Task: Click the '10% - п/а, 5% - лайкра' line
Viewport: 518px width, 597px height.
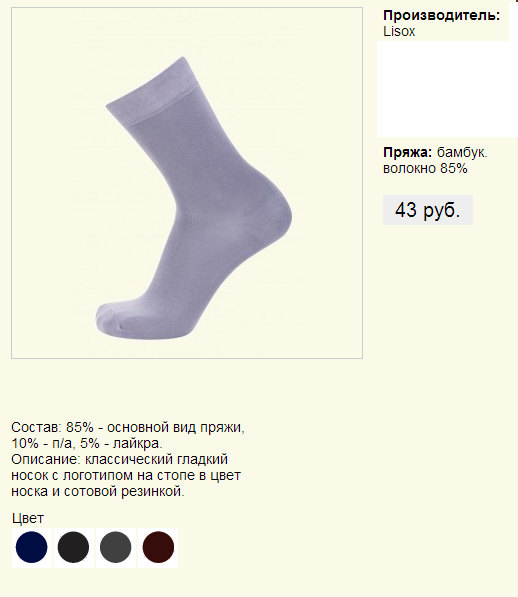Action: [x=87, y=443]
